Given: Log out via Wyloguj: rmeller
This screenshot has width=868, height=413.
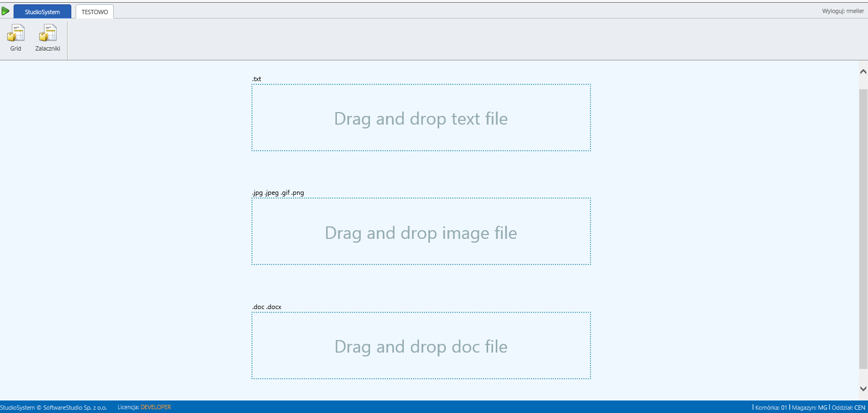Looking at the screenshot, I should point(843,11).
